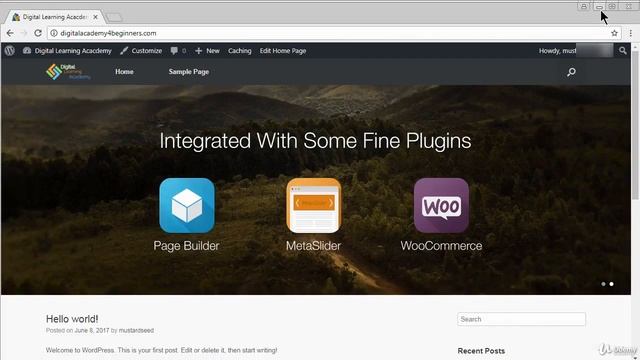This screenshot has height=360, width=640.
Task: Go to the Home navigation link
Action: tap(124, 71)
